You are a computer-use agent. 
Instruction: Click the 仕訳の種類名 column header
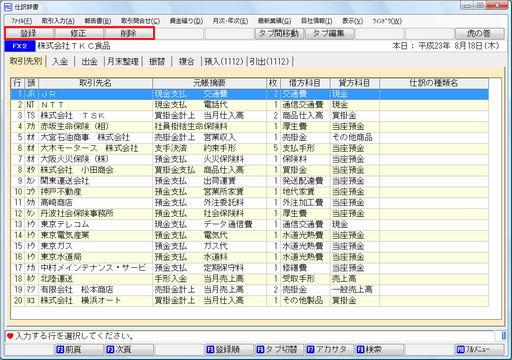click(434, 83)
